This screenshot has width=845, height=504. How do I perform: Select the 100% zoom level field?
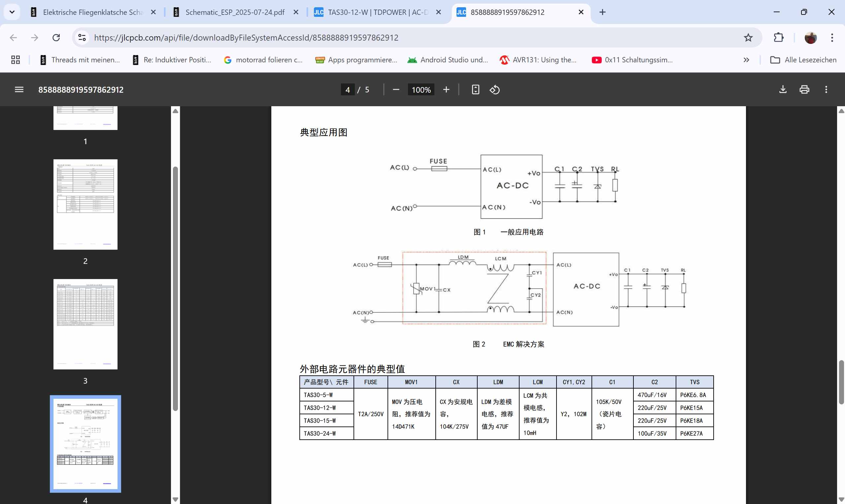point(421,90)
